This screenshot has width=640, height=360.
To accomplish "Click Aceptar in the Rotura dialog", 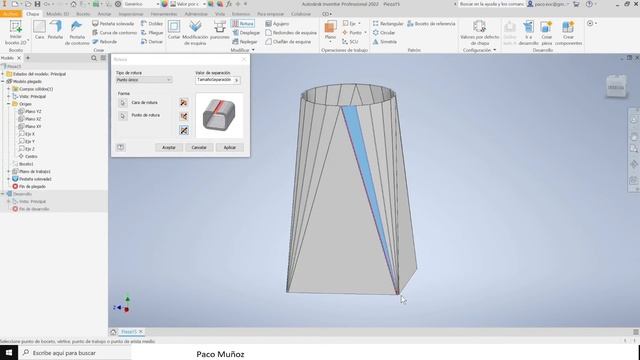I will pos(169,147).
